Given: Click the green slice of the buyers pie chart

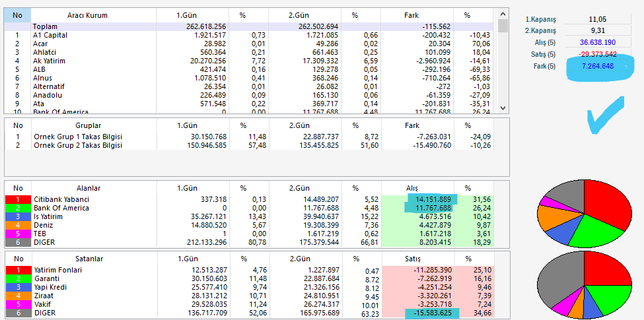Looking at the screenshot, I should pyautogui.click(x=596, y=232).
